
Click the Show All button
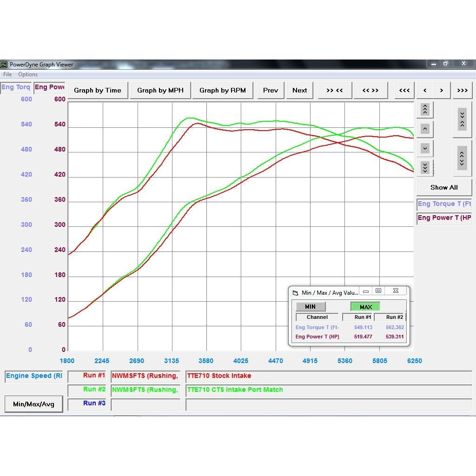(444, 187)
